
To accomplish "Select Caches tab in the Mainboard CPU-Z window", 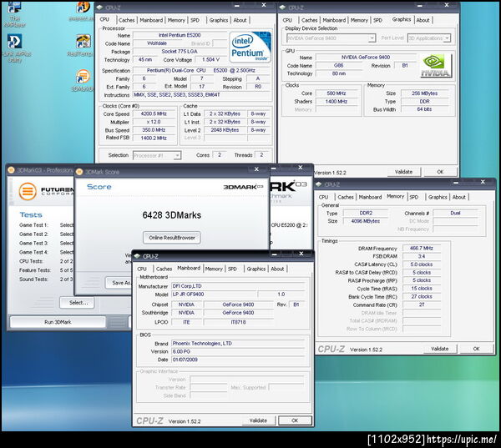I will [x=164, y=269].
